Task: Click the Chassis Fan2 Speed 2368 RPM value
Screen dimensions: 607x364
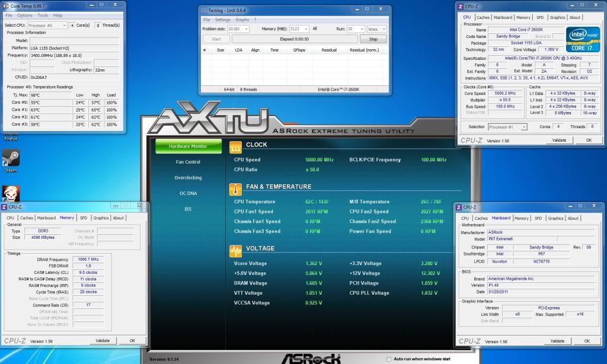Action: [x=432, y=222]
